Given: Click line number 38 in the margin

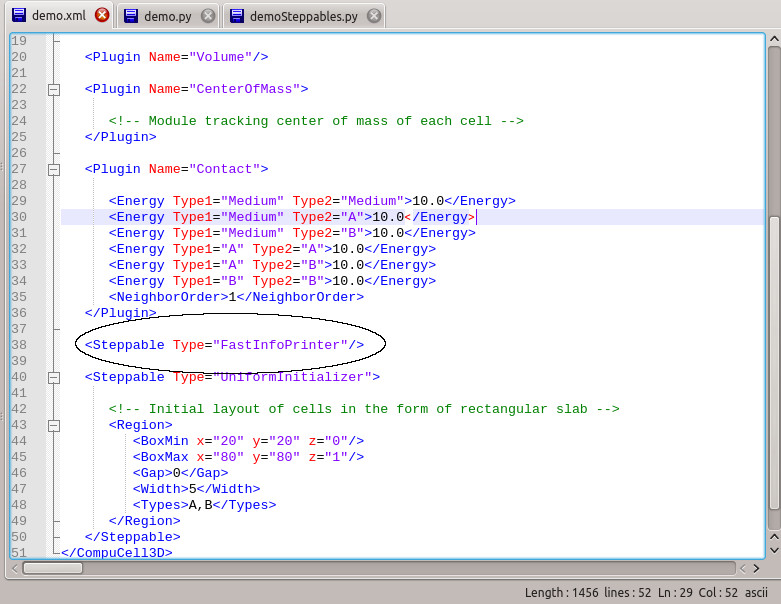Looking at the screenshot, I should coord(19,345).
